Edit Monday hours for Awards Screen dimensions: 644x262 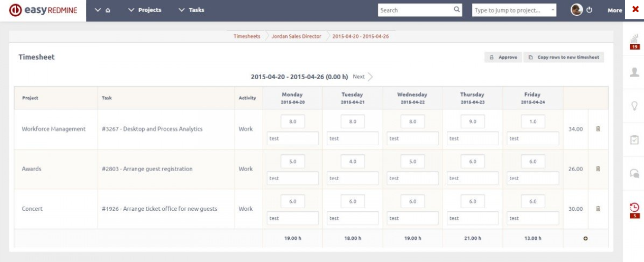[x=292, y=161]
